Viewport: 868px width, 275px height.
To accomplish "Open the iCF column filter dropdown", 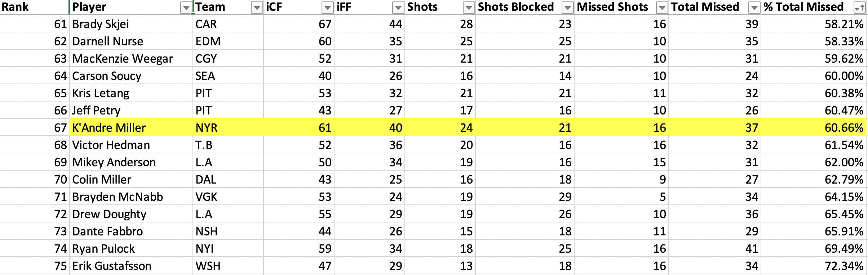I will [x=327, y=8].
